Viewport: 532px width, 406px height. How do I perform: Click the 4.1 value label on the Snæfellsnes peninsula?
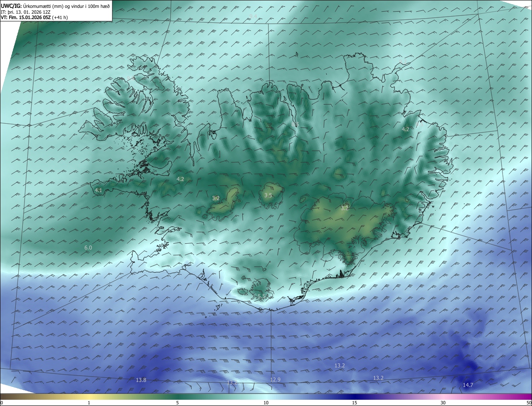coord(99,191)
